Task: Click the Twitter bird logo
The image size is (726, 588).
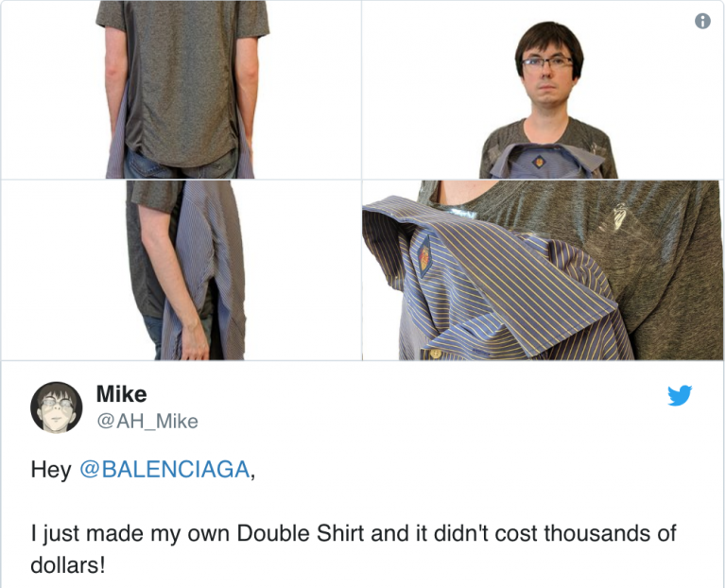Action: [680, 395]
